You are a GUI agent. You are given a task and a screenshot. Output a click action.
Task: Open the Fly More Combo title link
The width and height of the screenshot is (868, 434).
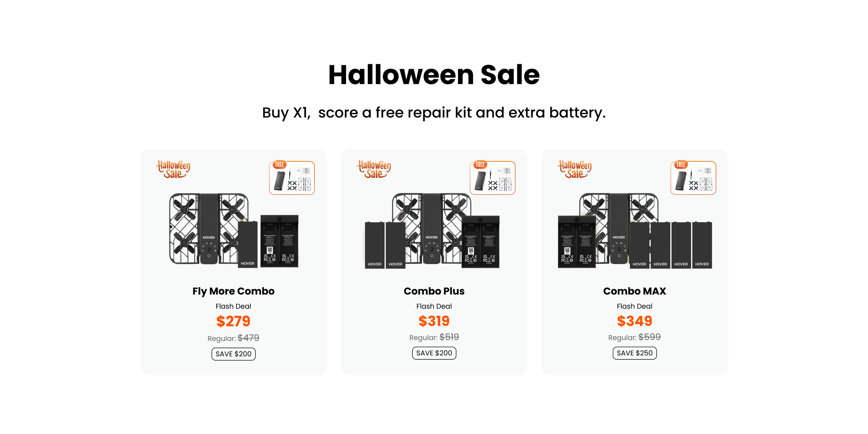[x=233, y=291]
